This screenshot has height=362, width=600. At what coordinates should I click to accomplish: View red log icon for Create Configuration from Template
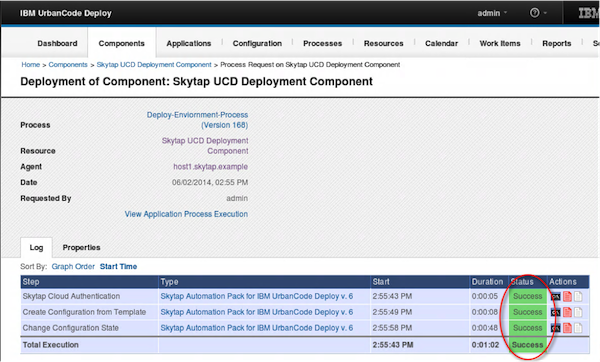pyautogui.click(x=567, y=312)
